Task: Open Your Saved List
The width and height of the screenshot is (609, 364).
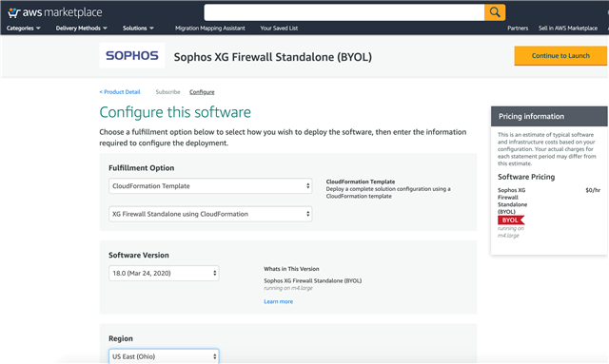Action: click(x=279, y=28)
